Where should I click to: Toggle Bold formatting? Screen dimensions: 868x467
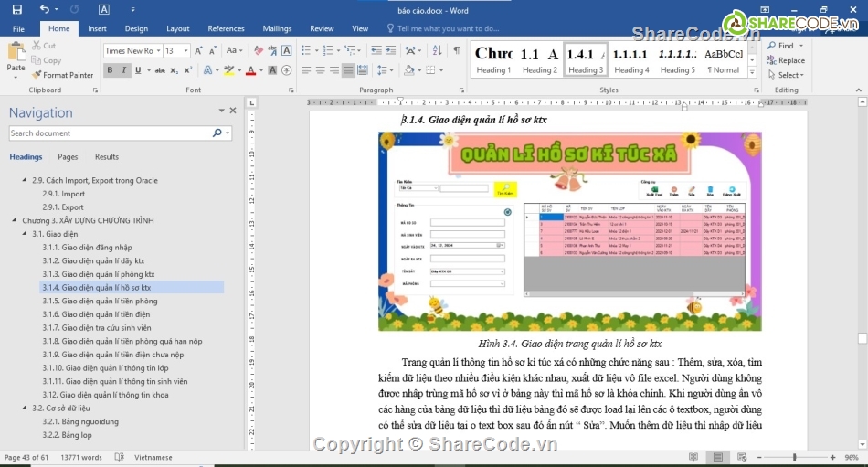click(110, 70)
